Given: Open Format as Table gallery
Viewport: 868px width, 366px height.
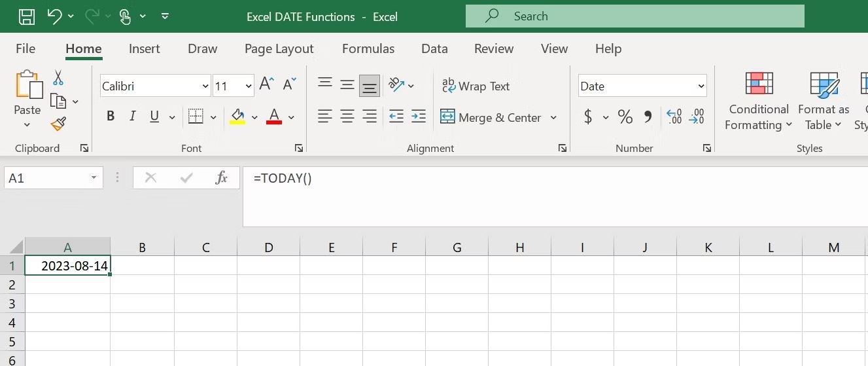Looking at the screenshot, I should click(x=824, y=101).
